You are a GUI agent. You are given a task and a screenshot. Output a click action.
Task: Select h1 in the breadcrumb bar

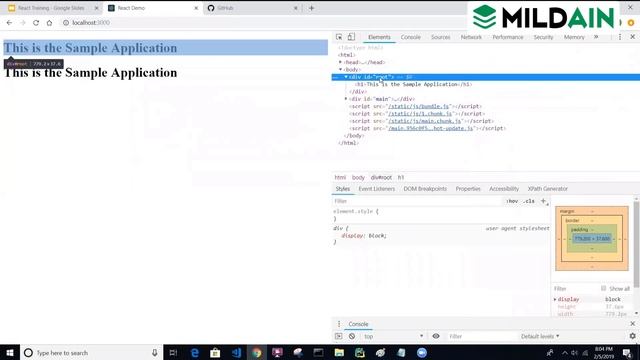click(401, 178)
